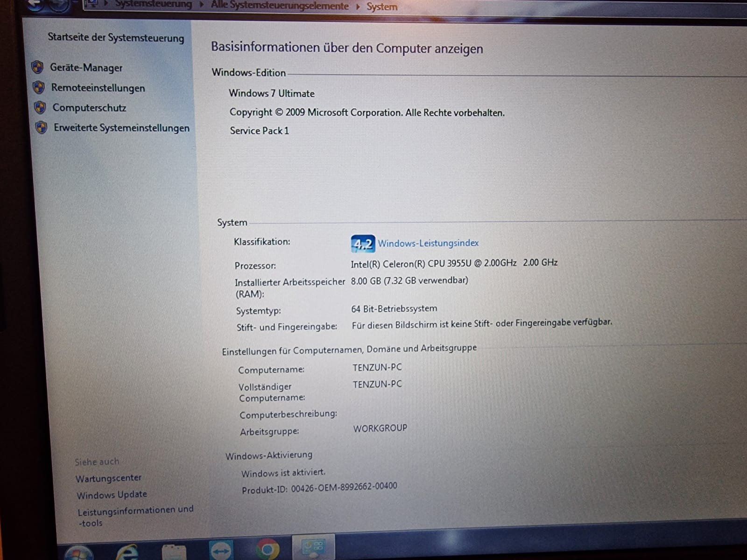Click shield icon beside Erweiterte Systemeinstellungen

42,127
